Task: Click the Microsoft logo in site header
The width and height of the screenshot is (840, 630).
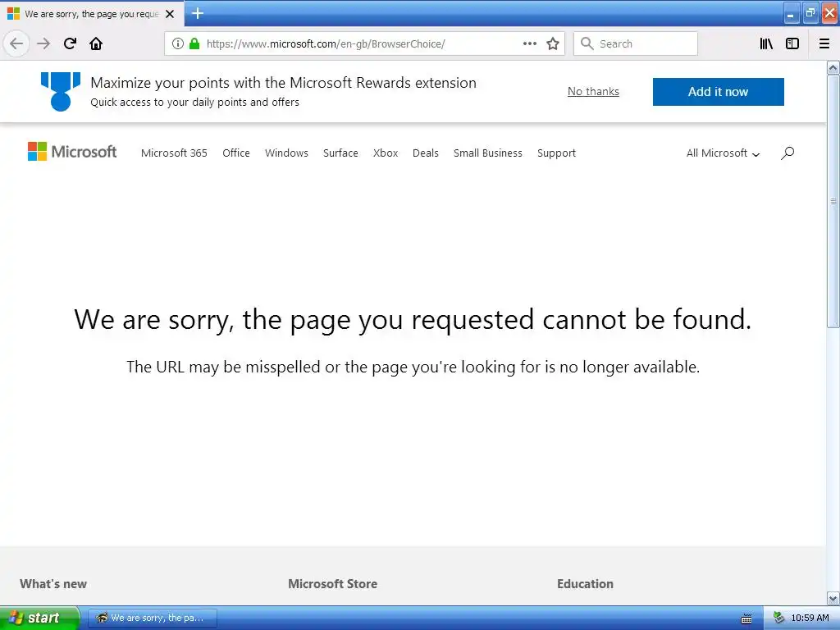Action: 72,152
